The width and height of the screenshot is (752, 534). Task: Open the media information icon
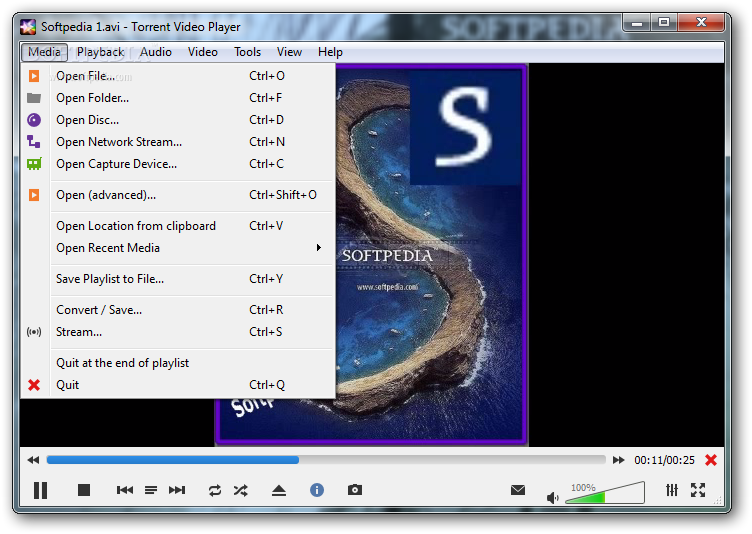pyautogui.click(x=317, y=490)
